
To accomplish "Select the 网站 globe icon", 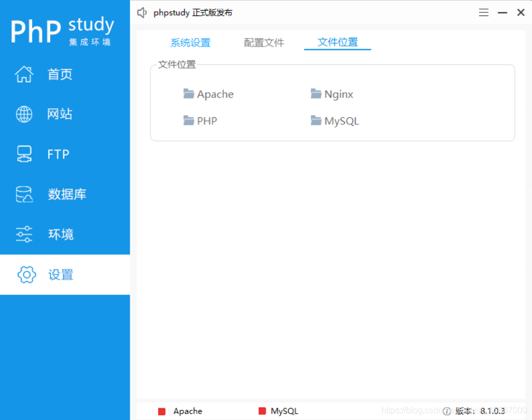I will [24, 114].
